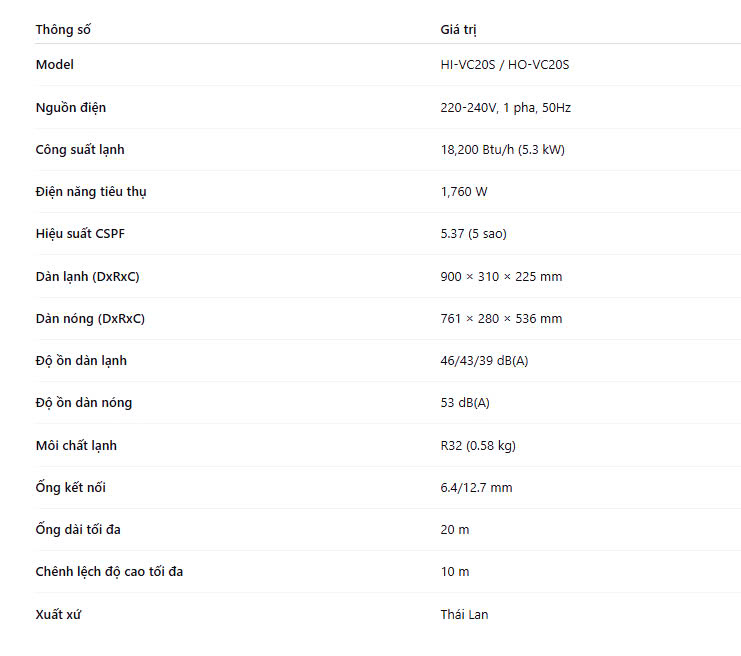Click the 6.4/12.7 mm pipe size value
The image size is (741, 656).
(x=476, y=488)
